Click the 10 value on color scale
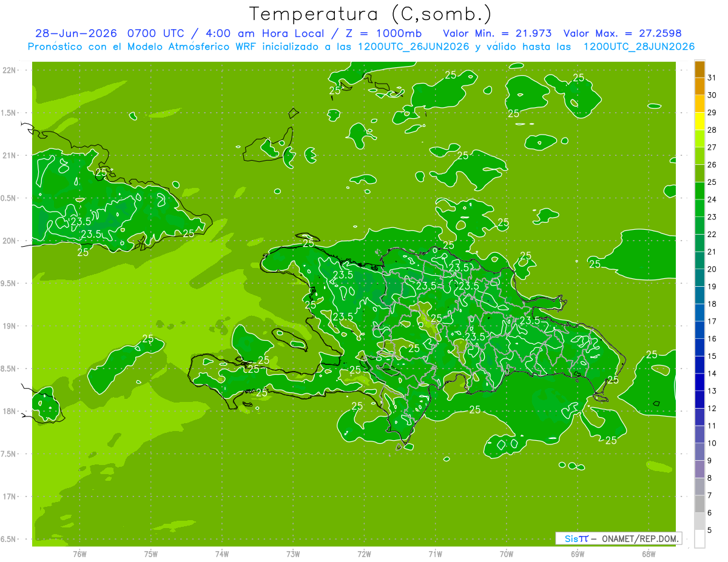 (712, 443)
